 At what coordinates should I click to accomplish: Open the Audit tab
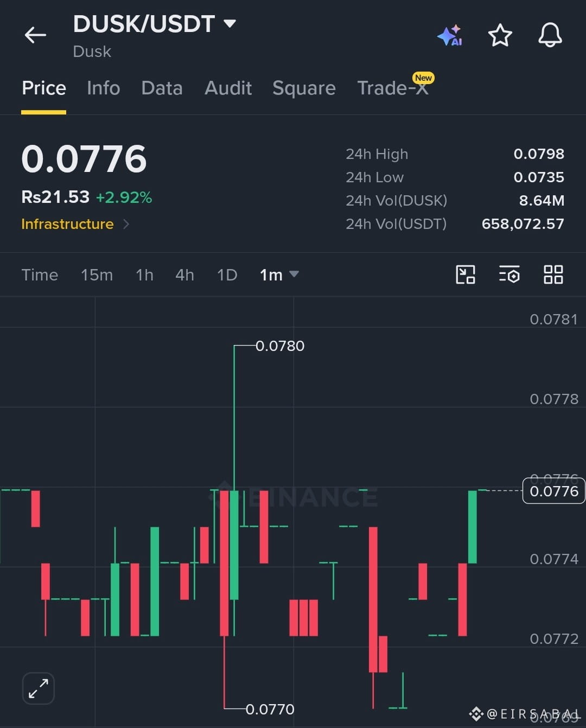(x=228, y=88)
